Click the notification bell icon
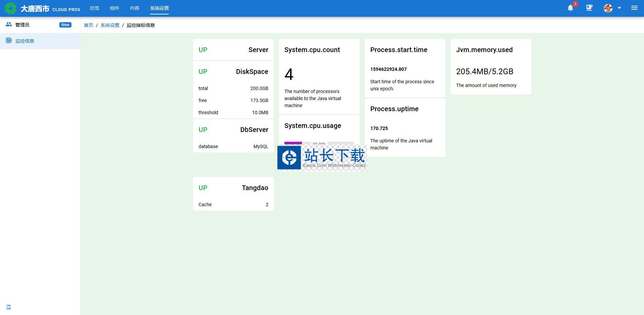The image size is (644, 315). [x=570, y=8]
